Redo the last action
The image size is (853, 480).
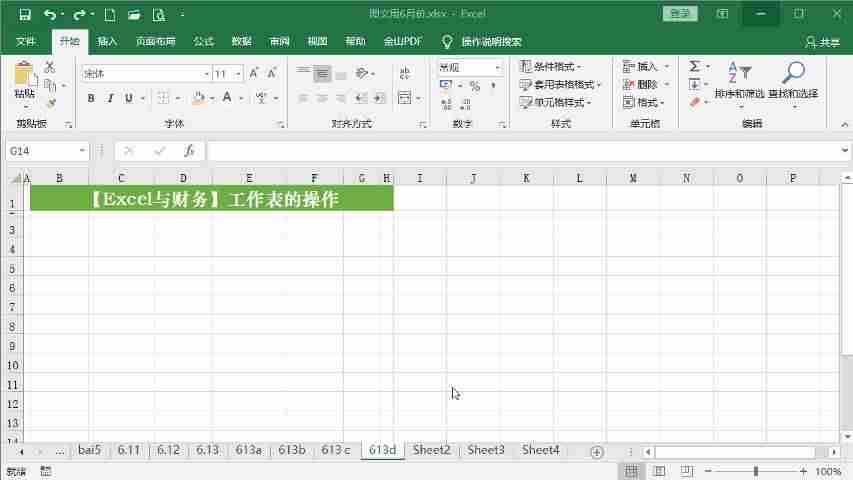79,15
